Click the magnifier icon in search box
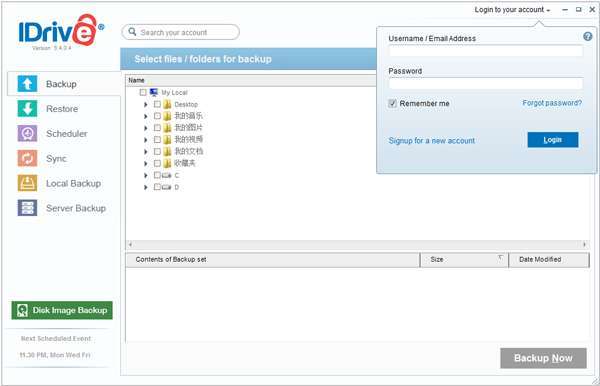The height and width of the screenshot is (386, 600). (132, 32)
